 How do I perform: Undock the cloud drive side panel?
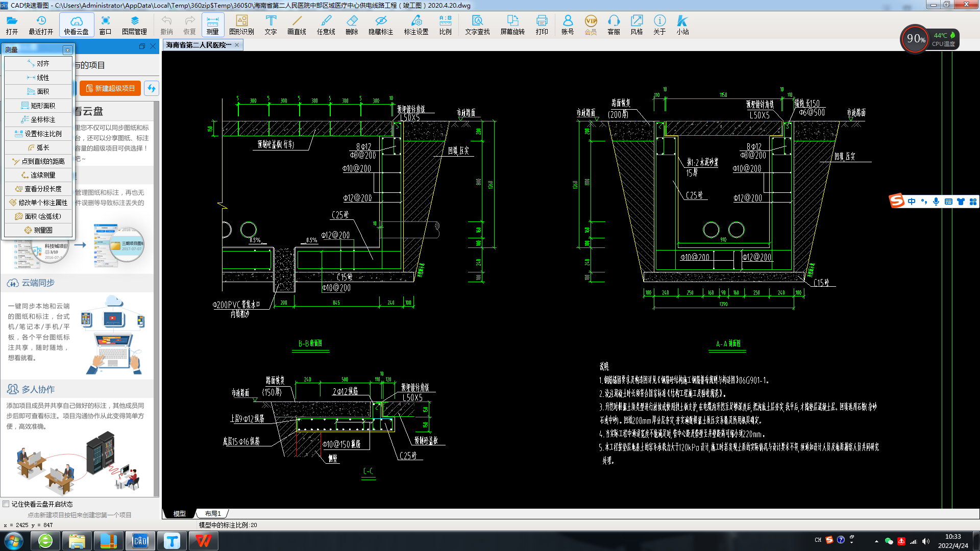click(x=142, y=46)
